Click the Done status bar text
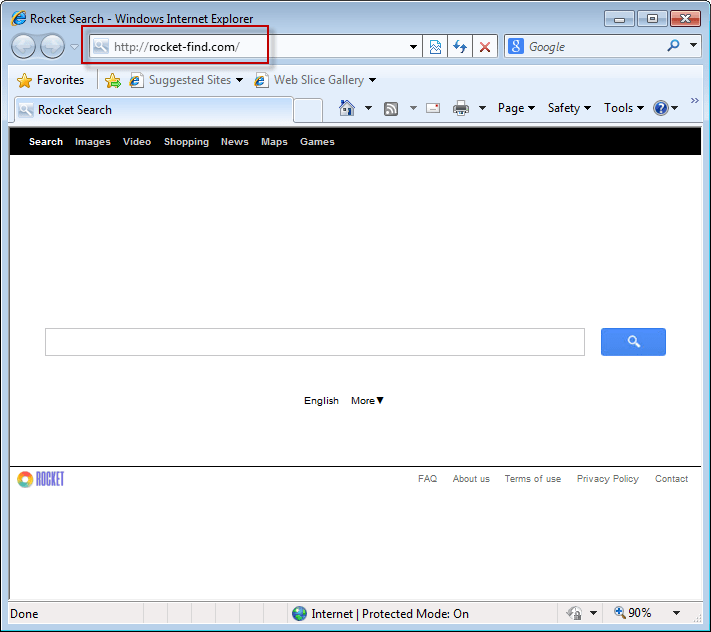The image size is (711, 632). [x=24, y=614]
